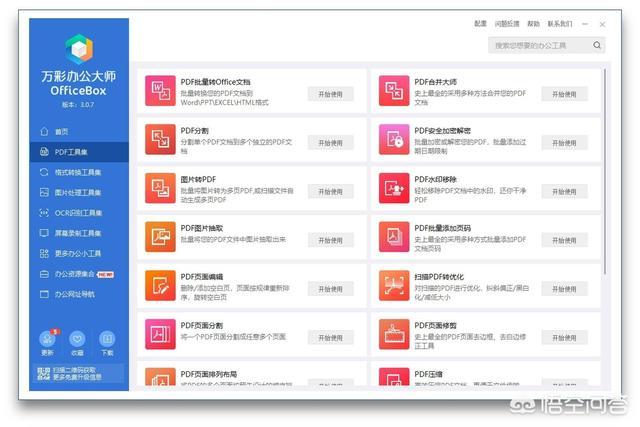Minimize the OfficeBox window
This screenshot has height=427, width=640.
click(x=585, y=24)
